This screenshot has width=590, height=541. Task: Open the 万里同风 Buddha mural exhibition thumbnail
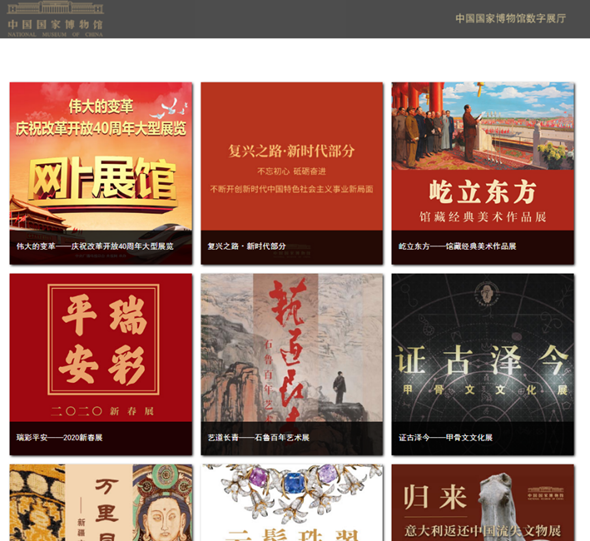[x=101, y=503]
